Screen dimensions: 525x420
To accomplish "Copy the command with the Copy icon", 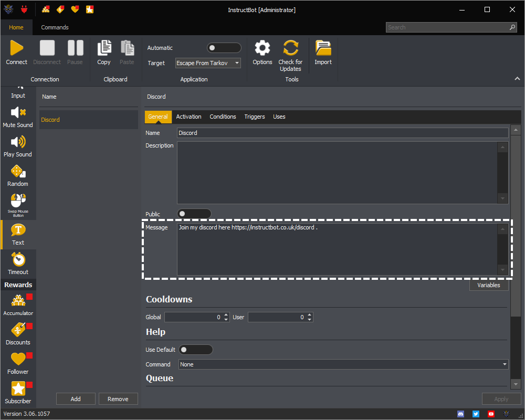I will click(104, 48).
